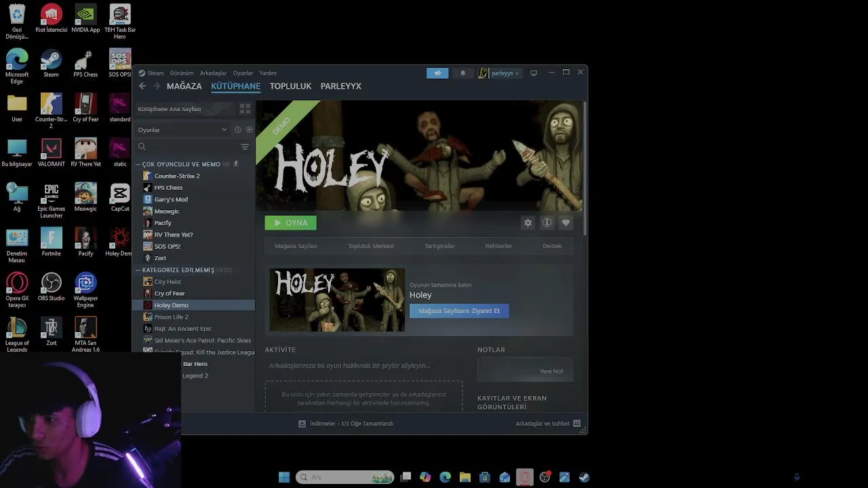
Task: Switch to OBS Studio on taskbar
Action: (545, 477)
